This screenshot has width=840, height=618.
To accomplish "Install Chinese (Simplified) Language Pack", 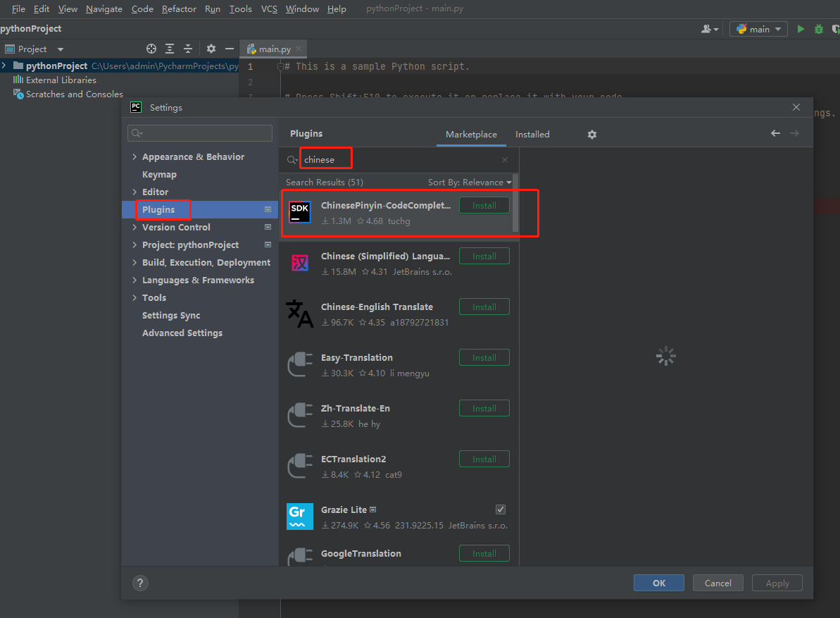I will [x=484, y=257].
